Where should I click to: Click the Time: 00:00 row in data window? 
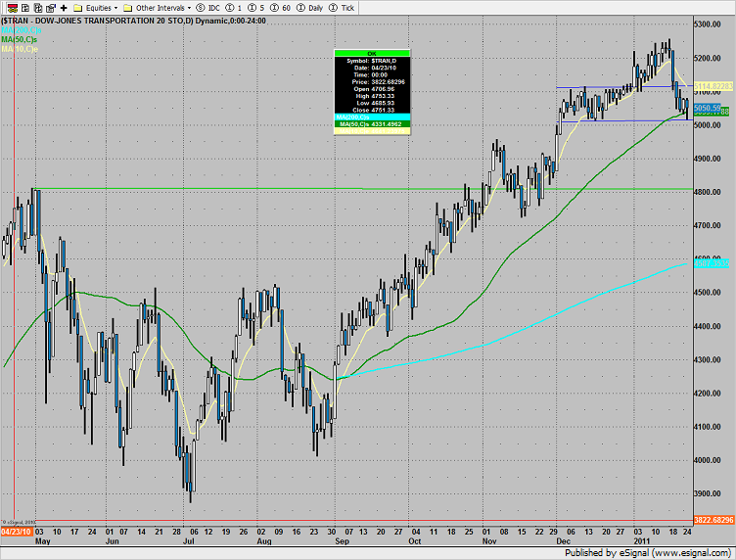(372, 75)
